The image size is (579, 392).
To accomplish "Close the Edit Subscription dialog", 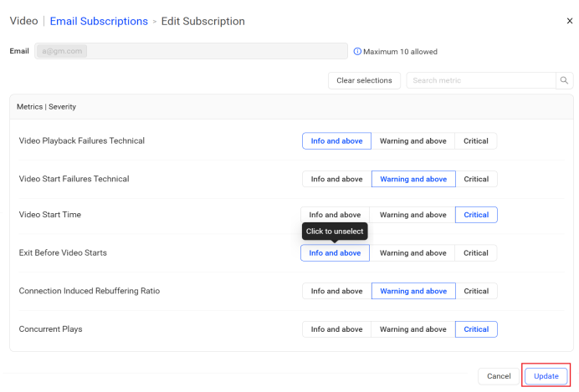I will coord(570,21).
